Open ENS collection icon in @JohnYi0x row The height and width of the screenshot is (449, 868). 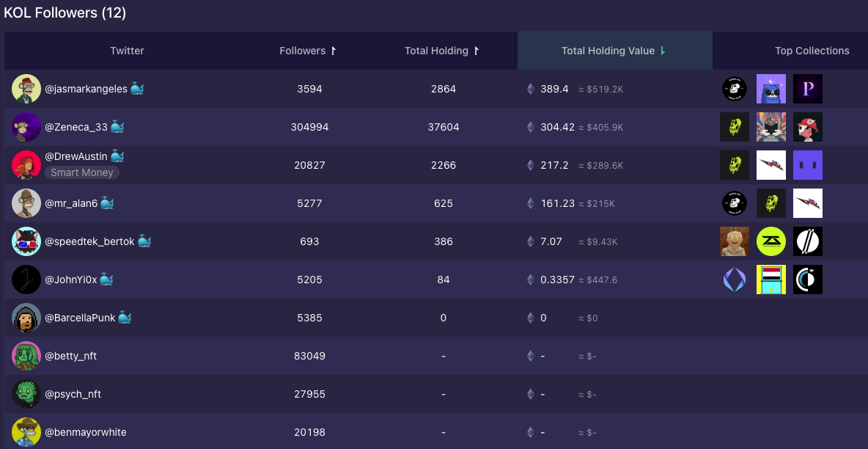point(735,280)
